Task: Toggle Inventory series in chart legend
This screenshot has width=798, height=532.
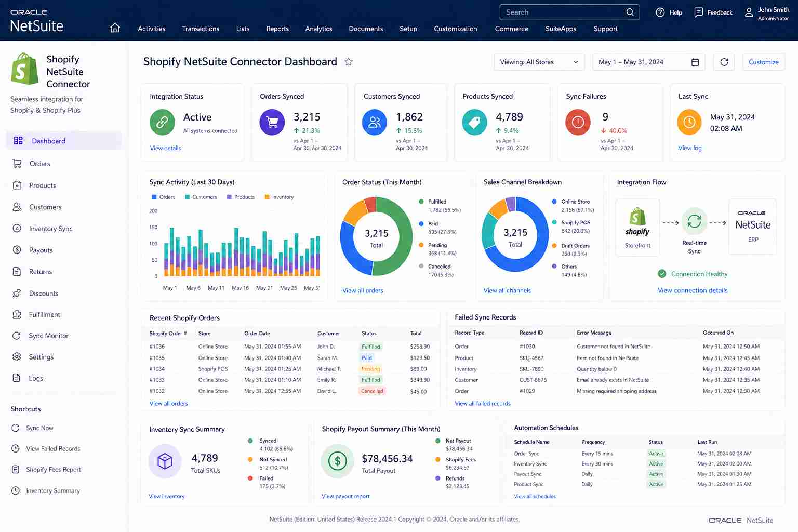Action: point(279,197)
